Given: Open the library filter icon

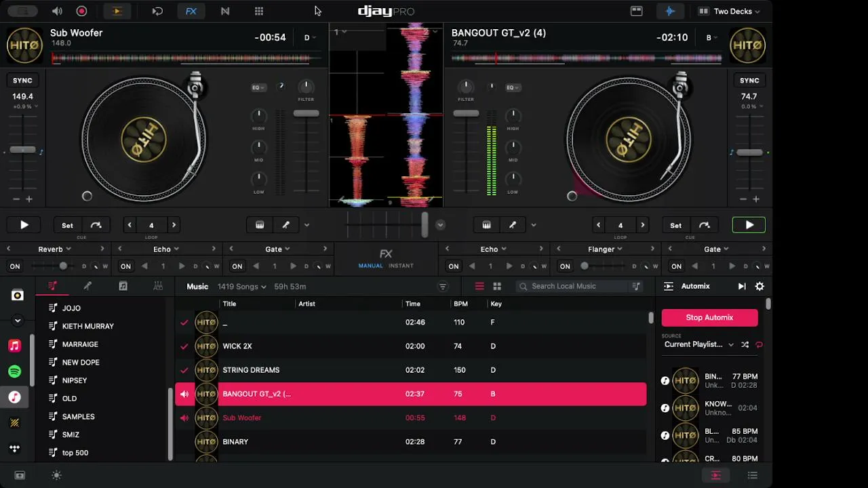Looking at the screenshot, I should click(443, 287).
